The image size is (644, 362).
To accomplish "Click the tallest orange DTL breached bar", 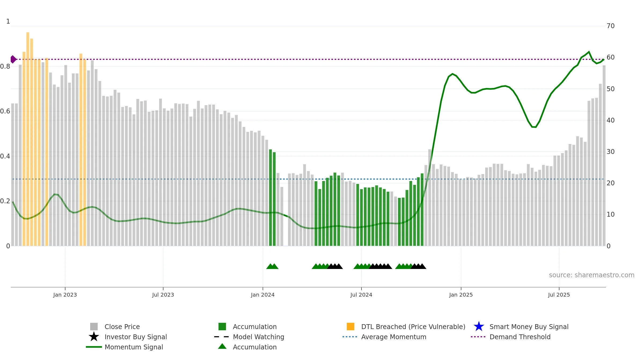I will point(28,139).
